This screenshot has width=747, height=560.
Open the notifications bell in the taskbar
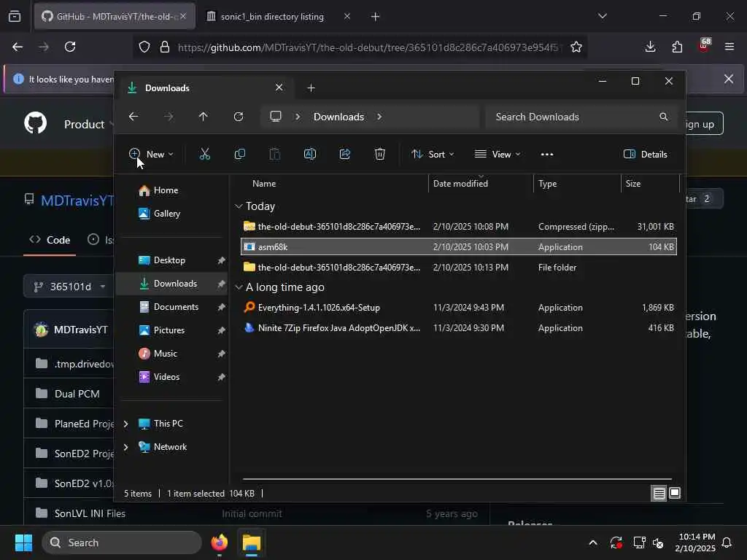(727, 542)
